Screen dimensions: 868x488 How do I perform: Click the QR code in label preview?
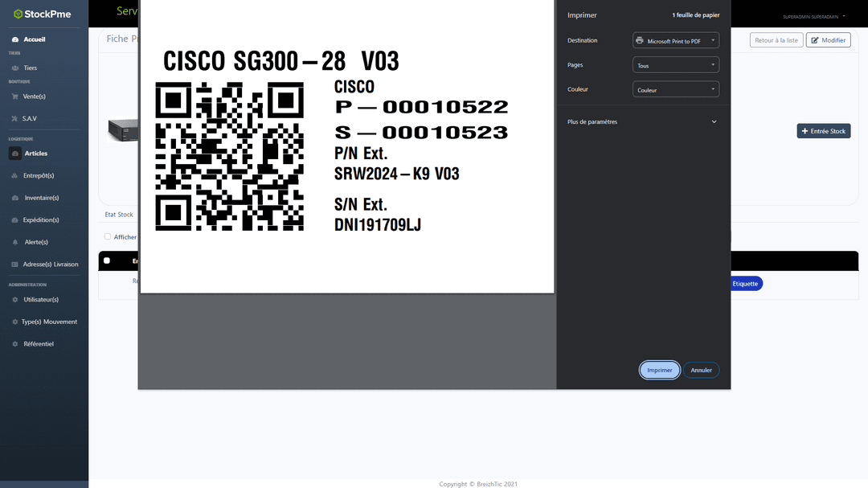pyautogui.click(x=229, y=156)
